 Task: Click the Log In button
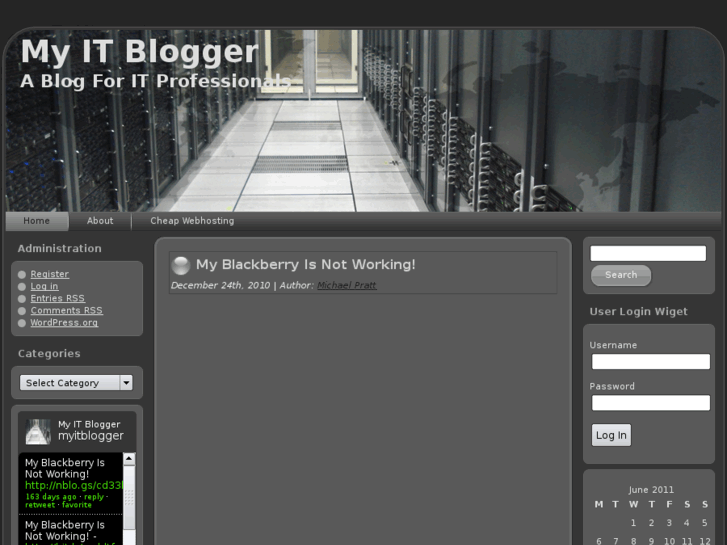(611, 435)
